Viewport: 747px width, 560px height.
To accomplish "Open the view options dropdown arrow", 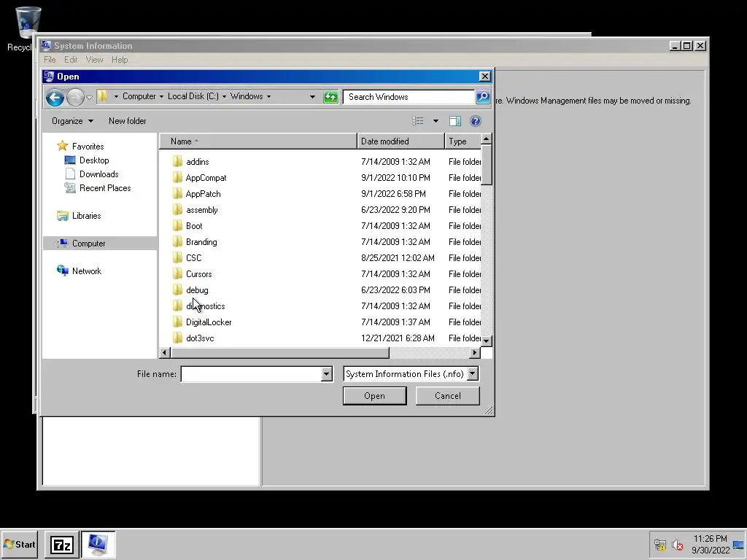I will 436,121.
